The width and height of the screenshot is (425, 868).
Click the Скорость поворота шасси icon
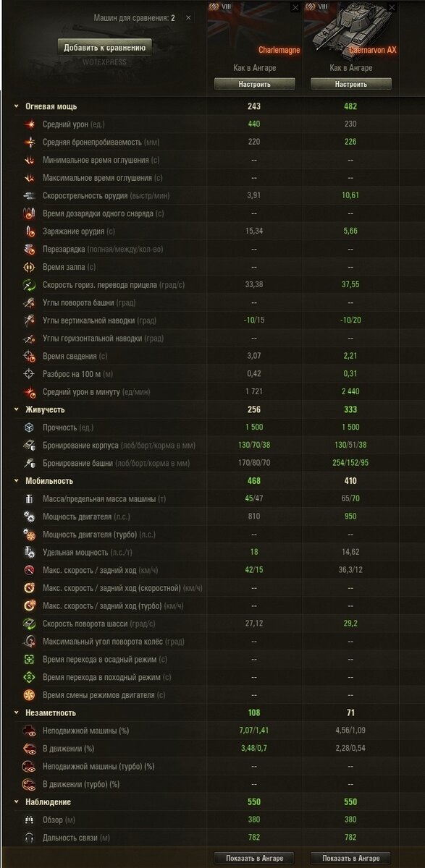coord(30,624)
